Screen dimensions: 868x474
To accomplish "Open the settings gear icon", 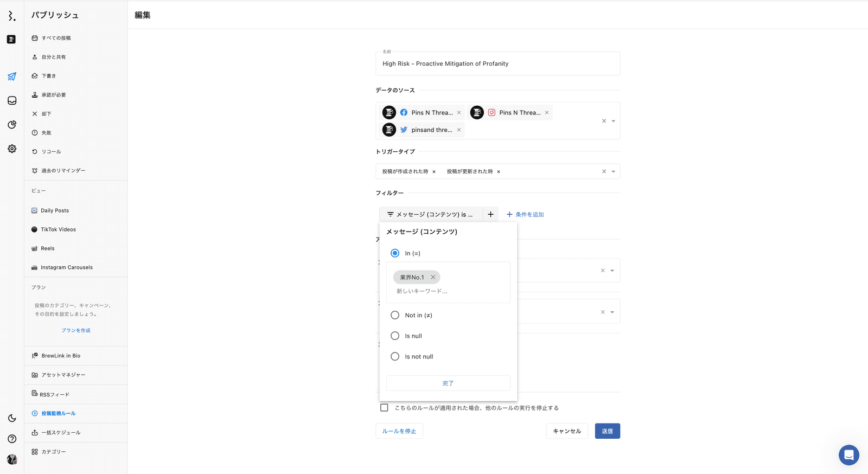I will (x=12, y=149).
